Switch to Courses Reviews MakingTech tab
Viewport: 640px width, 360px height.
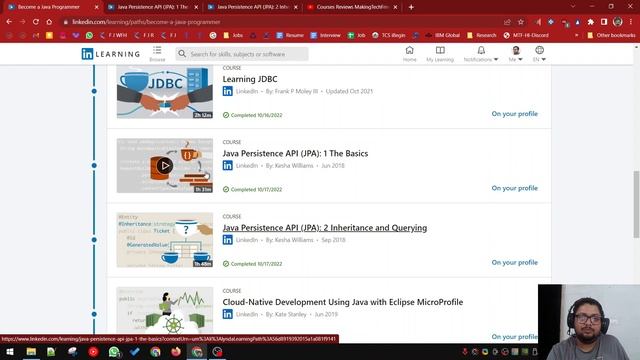point(352,7)
